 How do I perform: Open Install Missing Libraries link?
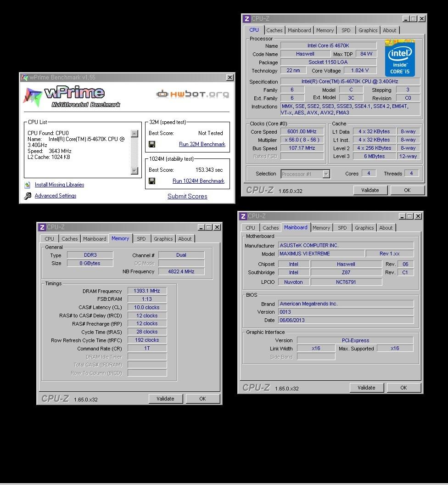click(59, 185)
